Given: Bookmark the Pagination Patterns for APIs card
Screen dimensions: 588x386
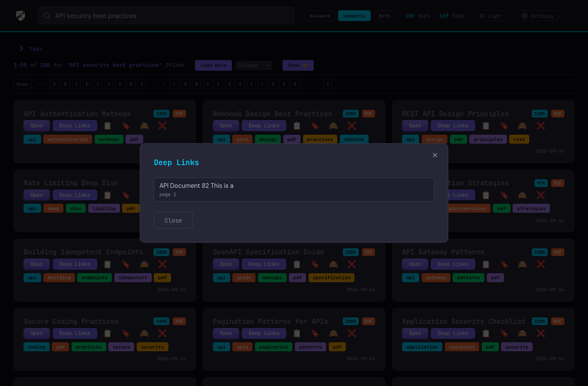Looking at the screenshot, I should click(315, 333).
